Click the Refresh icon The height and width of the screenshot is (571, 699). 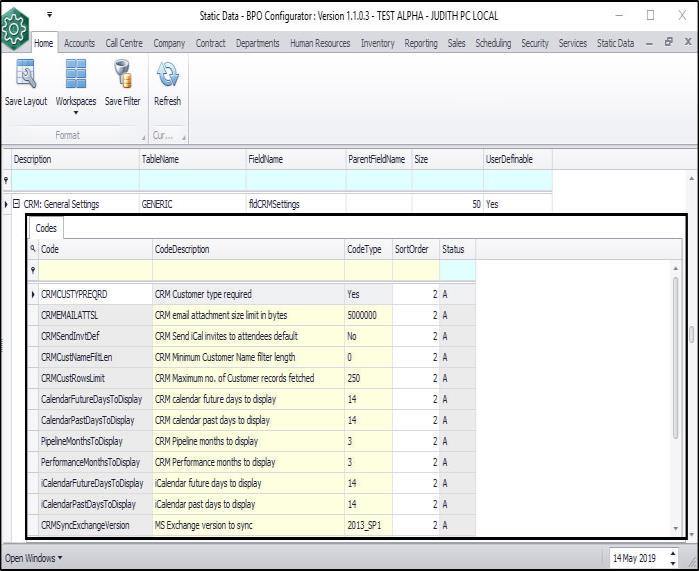[x=167, y=76]
